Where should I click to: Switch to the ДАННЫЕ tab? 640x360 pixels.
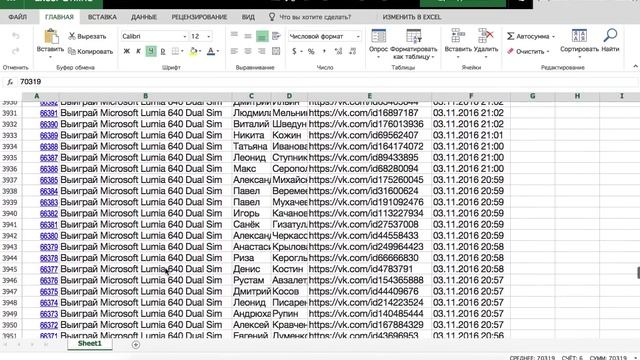144,17
